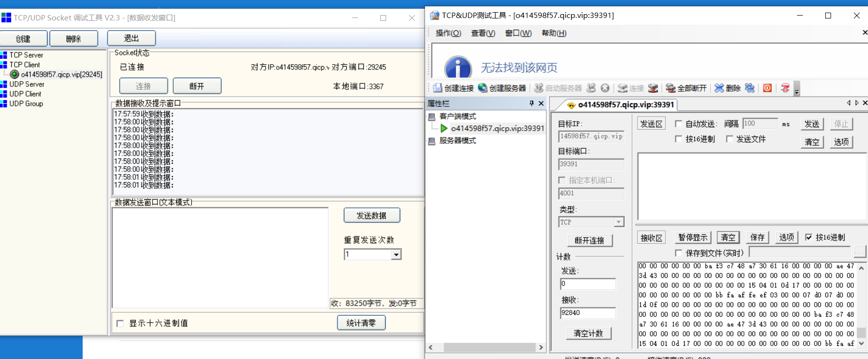The width and height of the screenshot is (868, 359).
Task: Uncheck 按16进制 in receive area
Action: [x=809, y=237]
